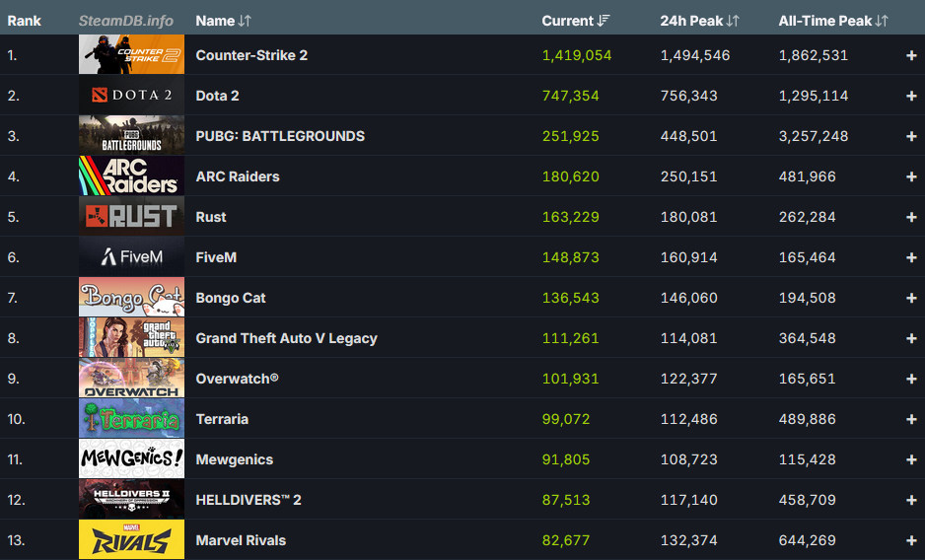Sort table by Name column
Viewport: 925px width, 560px height.
223,21
